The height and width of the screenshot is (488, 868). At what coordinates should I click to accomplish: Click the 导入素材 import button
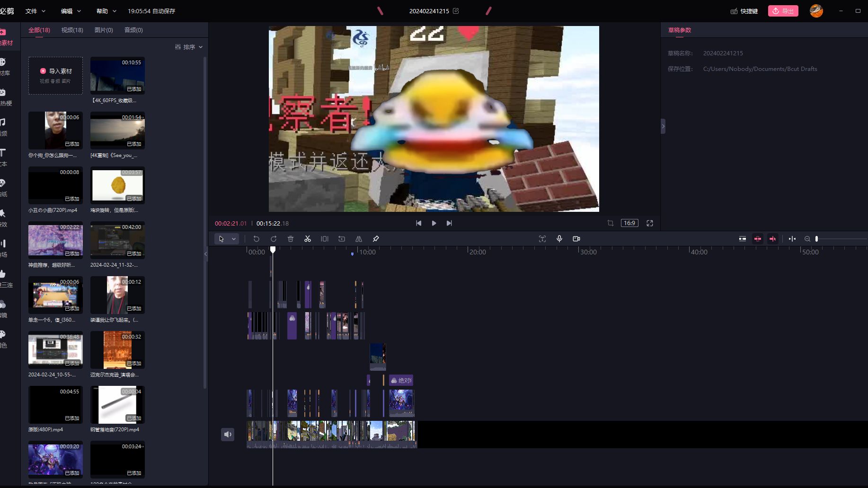[x=55, y=76]
